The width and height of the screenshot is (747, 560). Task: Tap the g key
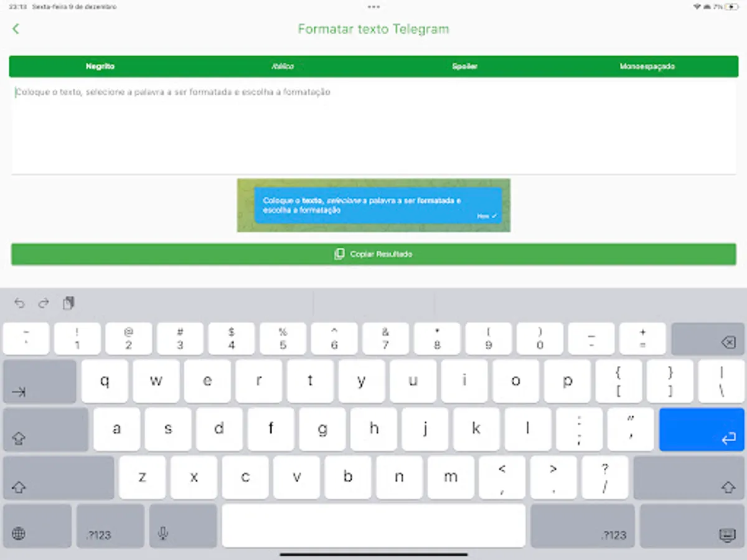322,429
